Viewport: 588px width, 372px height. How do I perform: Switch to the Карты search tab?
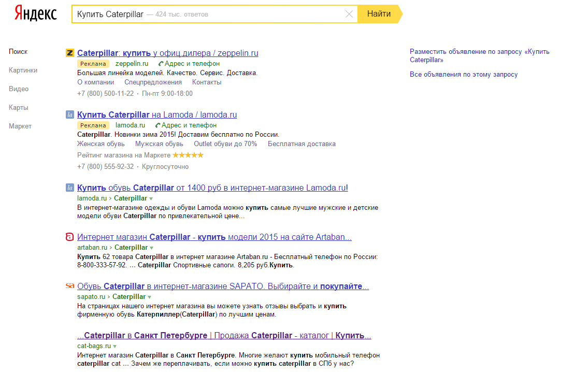[x=18, y=108]
